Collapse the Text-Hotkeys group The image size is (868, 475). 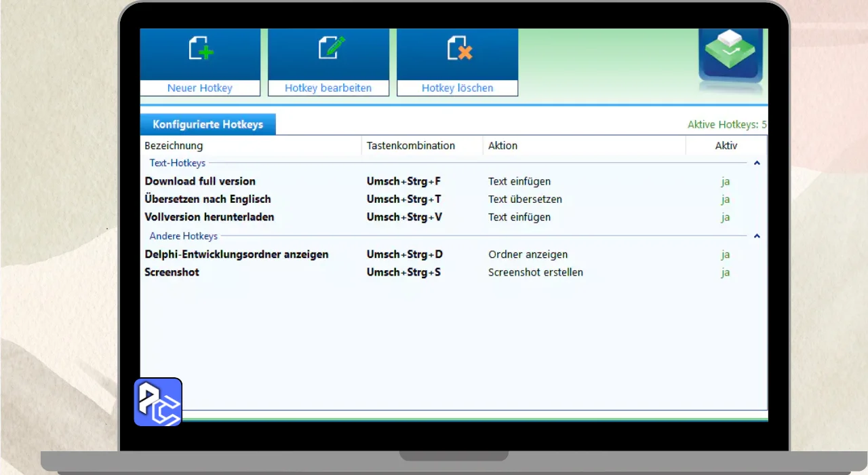tap(757, 163)
